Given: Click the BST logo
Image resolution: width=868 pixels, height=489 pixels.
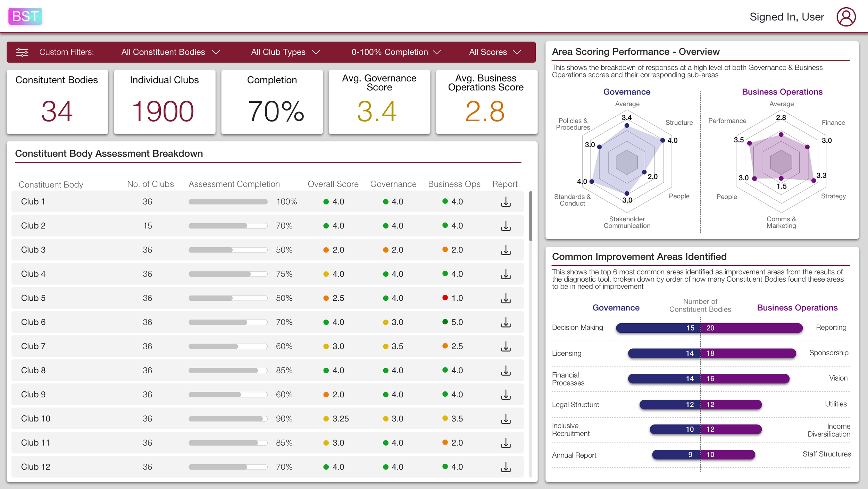Looking at the screenshot, I should [25, 16].
